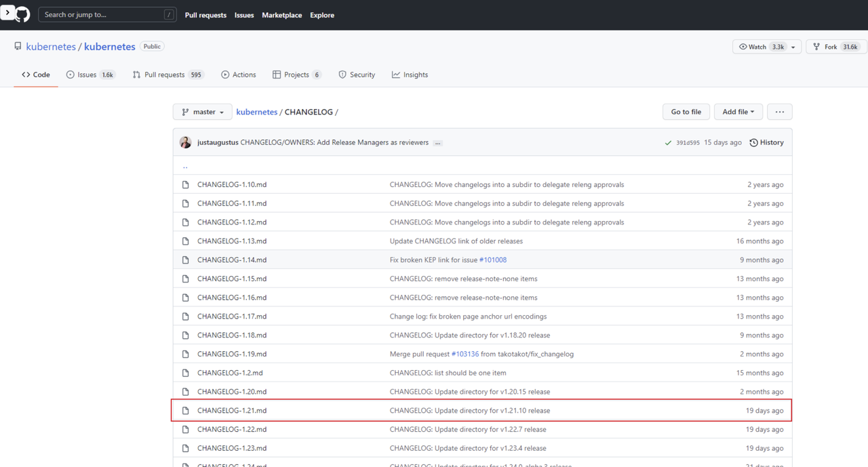Open Pull requests in top navigation

coord(206,15)
